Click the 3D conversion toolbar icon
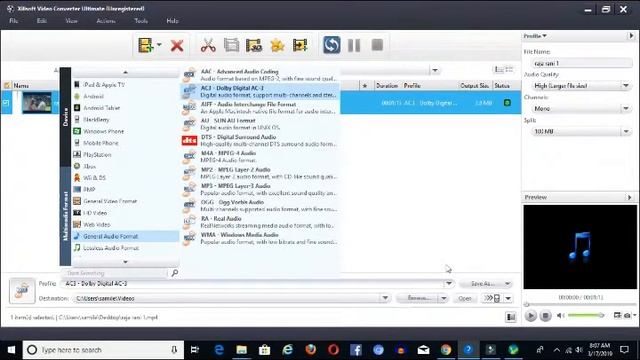This screenshot has height=360, width=640. pos(254,45)
